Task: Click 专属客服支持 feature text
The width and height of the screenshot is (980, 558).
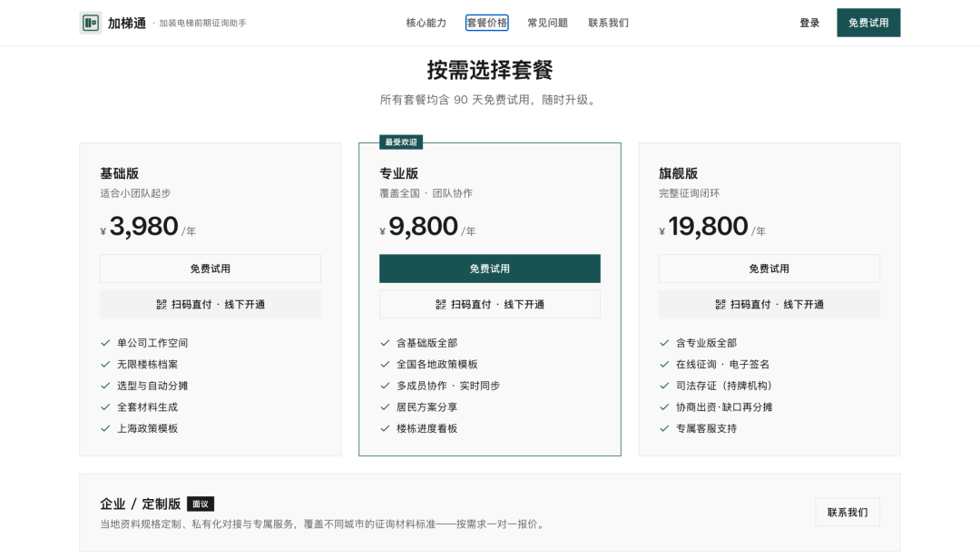Action: pyautogui.click(x=706, y=428)
